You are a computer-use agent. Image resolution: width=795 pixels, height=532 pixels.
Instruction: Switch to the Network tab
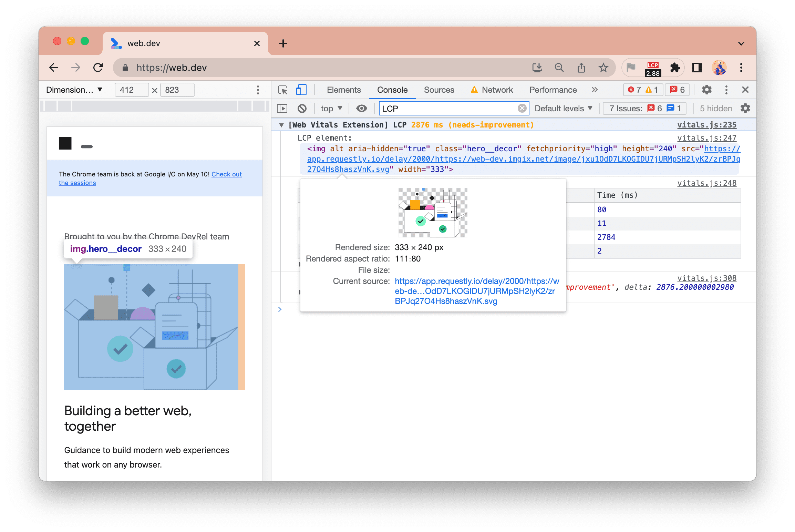tap(497, 90)
